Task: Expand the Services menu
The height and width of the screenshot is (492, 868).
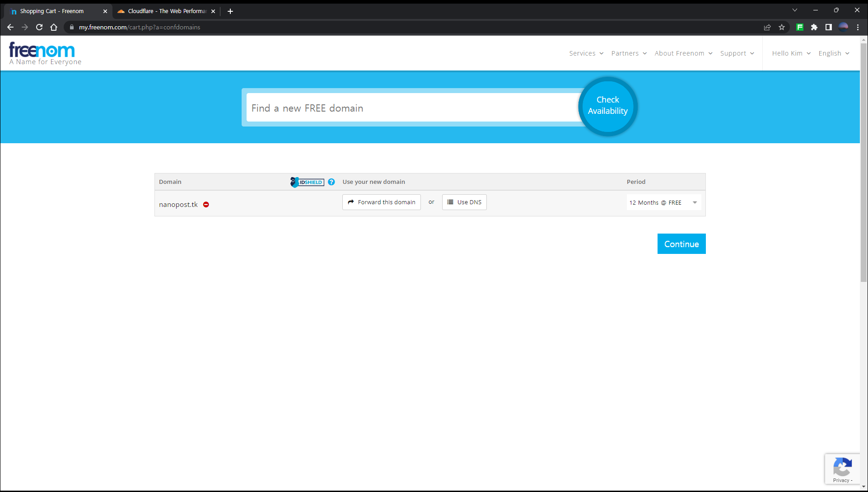Action: click(x=586, y=53)
